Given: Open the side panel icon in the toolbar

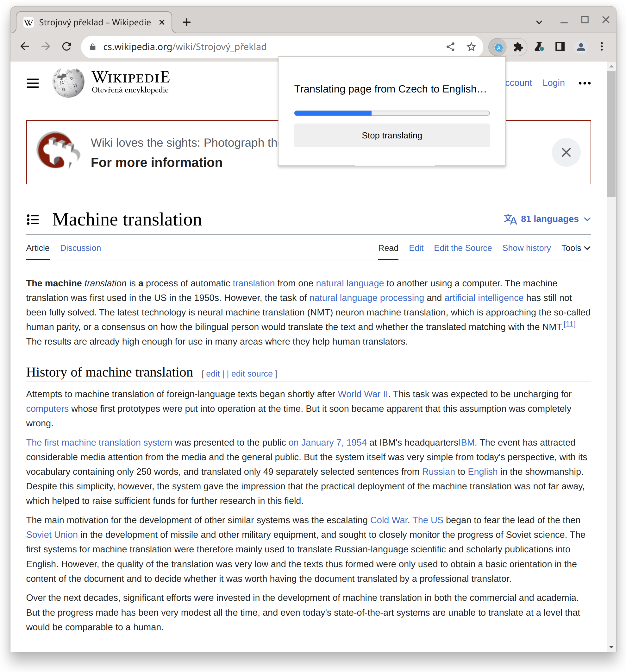Looking at the screenshot, I should point(560,47).
